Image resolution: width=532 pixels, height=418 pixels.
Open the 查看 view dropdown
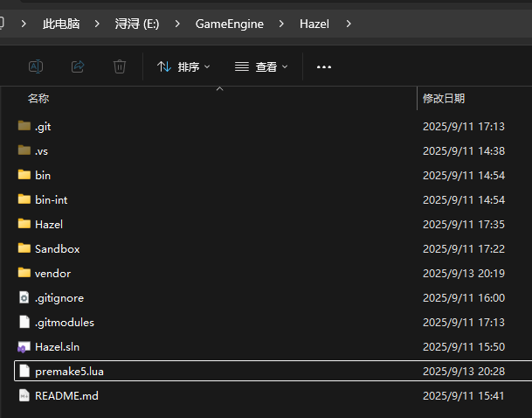click(261, 66)
